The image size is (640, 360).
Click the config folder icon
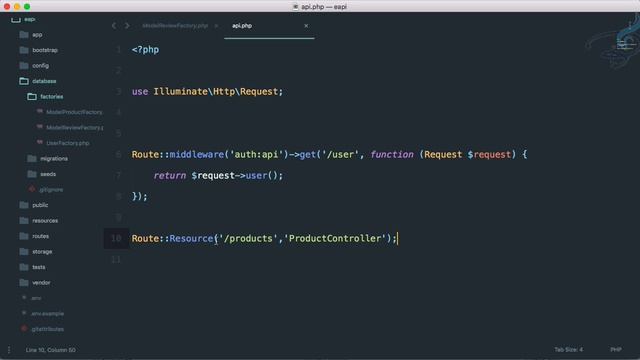tap(24, 66)
